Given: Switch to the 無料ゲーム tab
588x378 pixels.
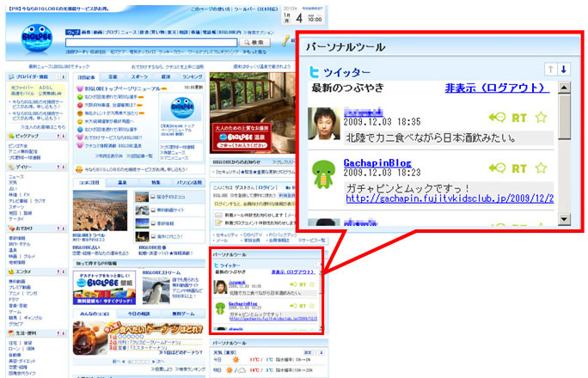Looking at the screenshot, I should (x=183, y=314).
